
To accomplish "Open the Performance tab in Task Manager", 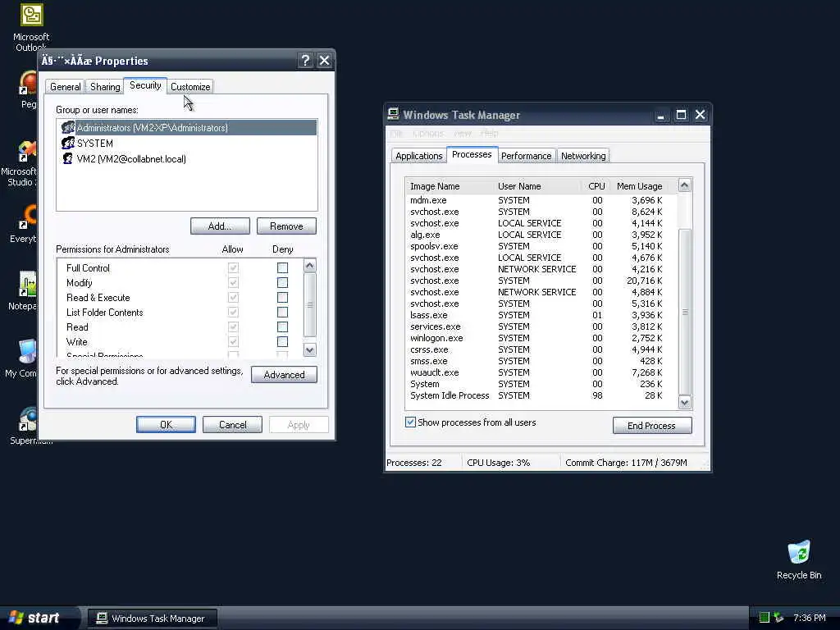I will (526, 156).
